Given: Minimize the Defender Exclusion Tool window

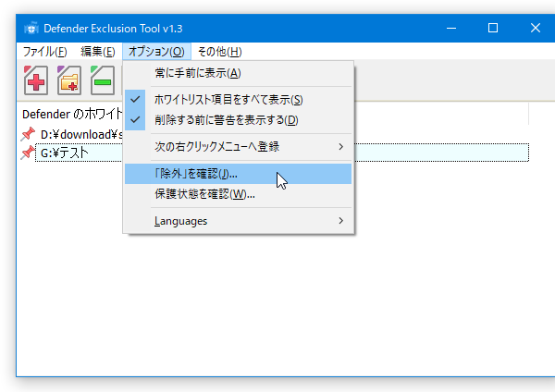Looking at the screenshot, I should (451, 28).
